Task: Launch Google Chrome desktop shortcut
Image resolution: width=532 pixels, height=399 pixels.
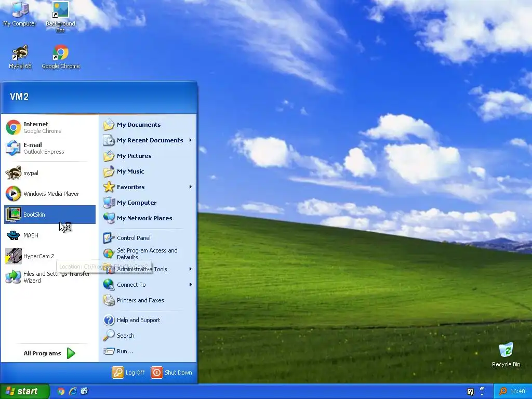Action: pos(60,57)
